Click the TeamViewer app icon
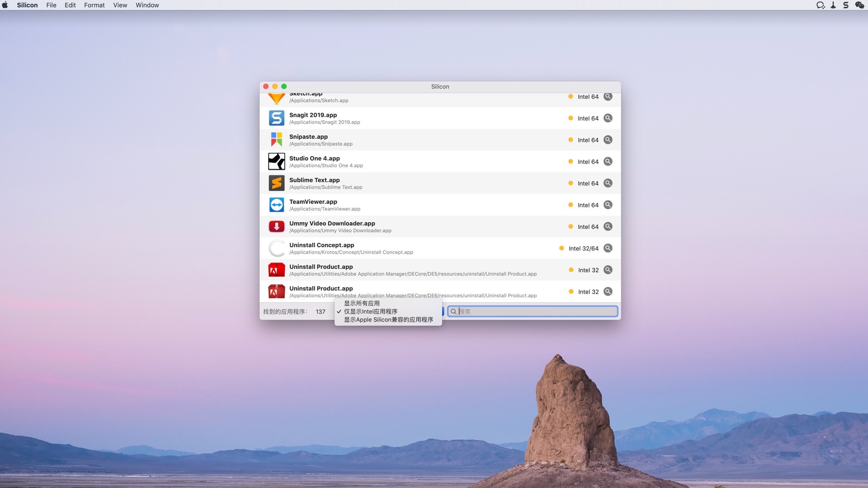The width and height of the screenshot is (868, 488). click(276, 205)
